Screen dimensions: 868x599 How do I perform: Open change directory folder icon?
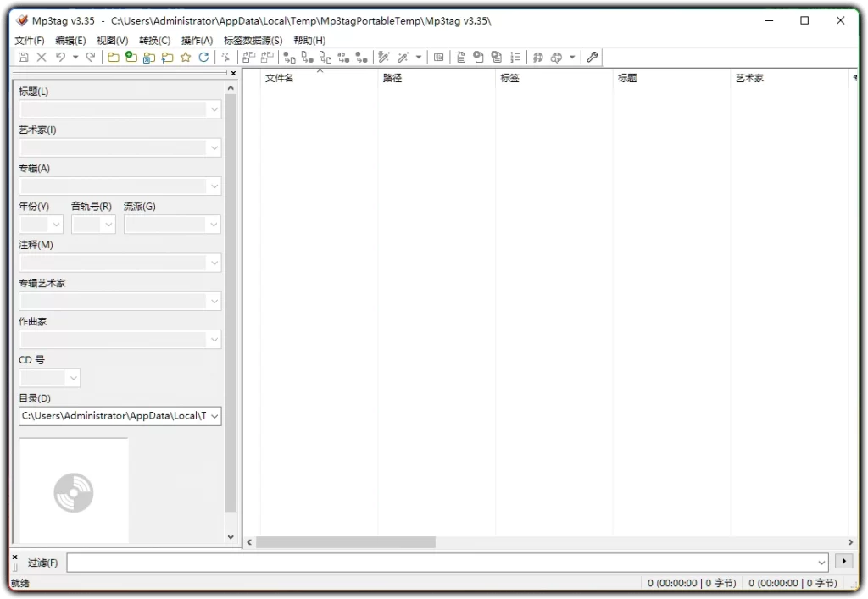click(x=114, y=57)
